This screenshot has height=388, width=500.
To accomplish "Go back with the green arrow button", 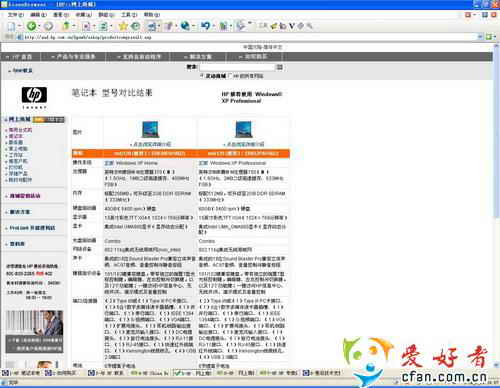I will [31, 26].
